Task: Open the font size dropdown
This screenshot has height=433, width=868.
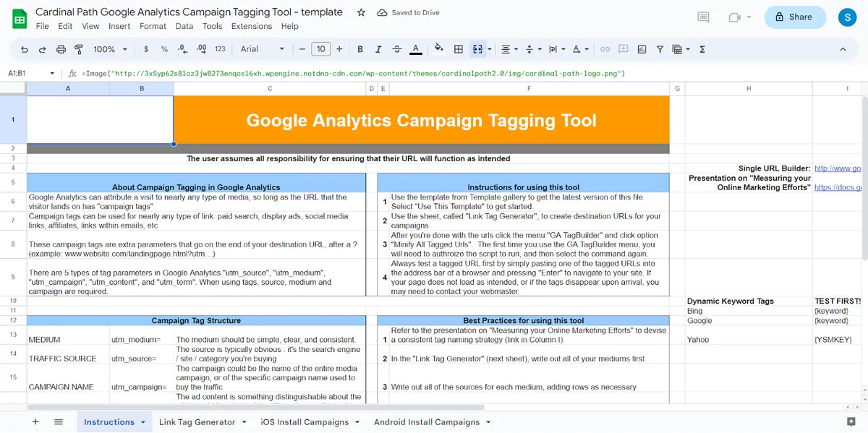Action: click(x=320, y=49)
